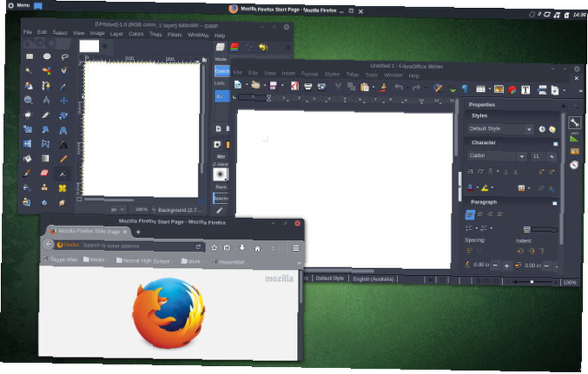Click the Clone Formatting brush in Writer
The width and height of the screenshot is (588, 374).
pyautogui.click(x=383, y=88)
